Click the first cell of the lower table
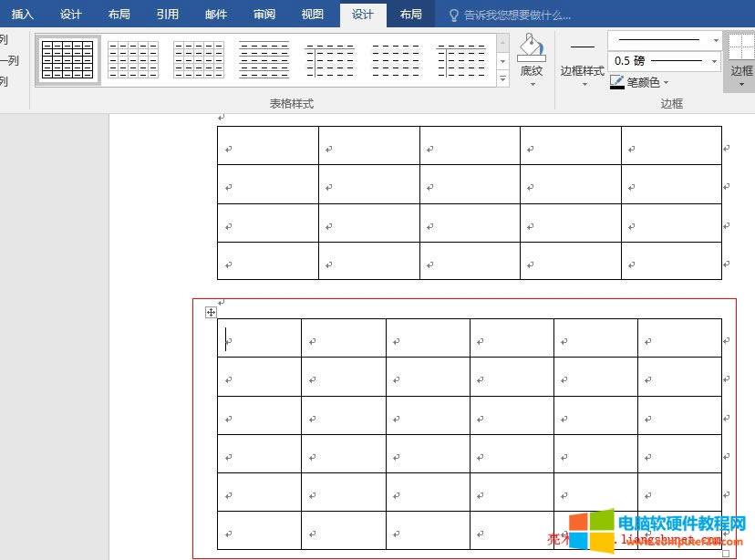Viewport: 755px width, 560px height. 259,338
